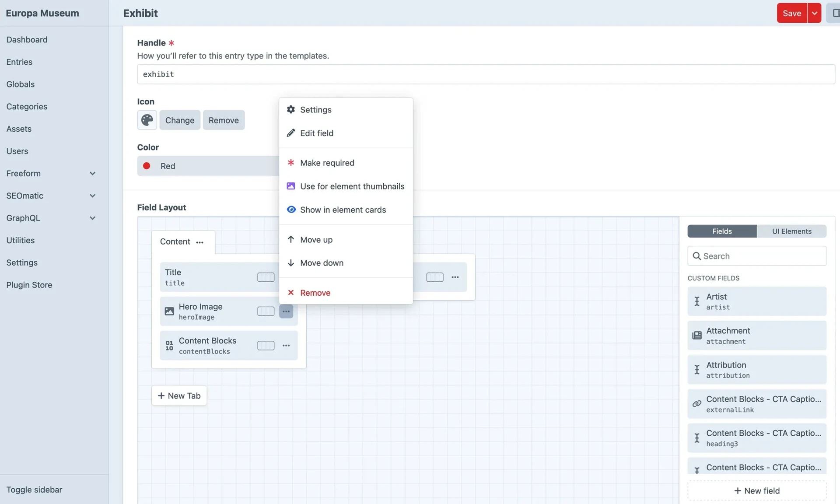Click the link icon beside externalLink field

pyautogui.click(x=697, y=404)
